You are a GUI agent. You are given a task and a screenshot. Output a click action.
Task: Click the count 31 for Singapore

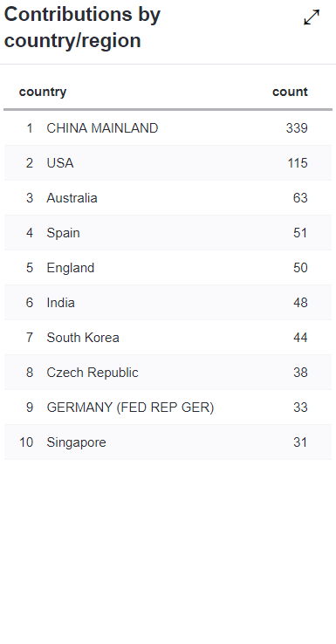[300, 442]
